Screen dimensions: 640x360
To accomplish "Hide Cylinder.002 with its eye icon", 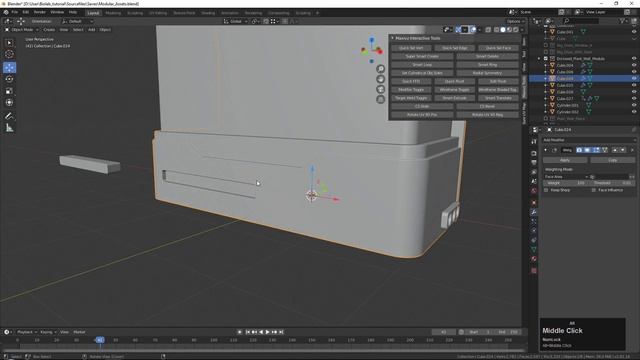I will [x=634, y=112].
